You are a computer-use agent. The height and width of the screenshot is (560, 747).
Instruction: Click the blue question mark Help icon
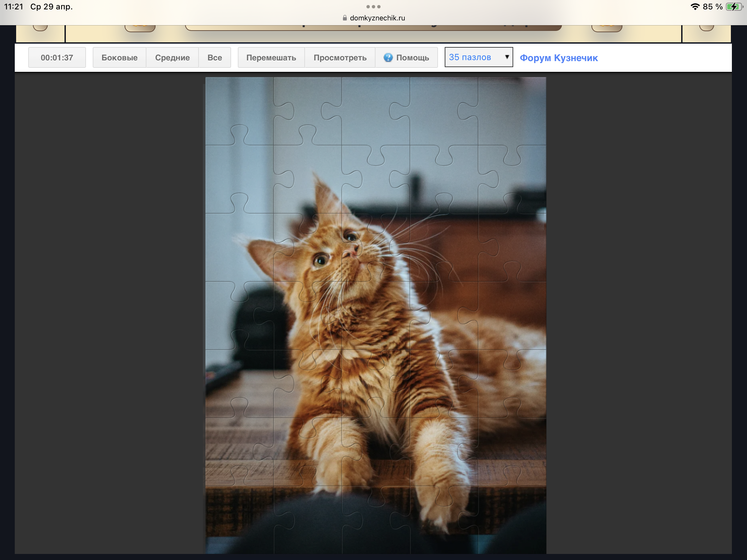coord(388,58)
